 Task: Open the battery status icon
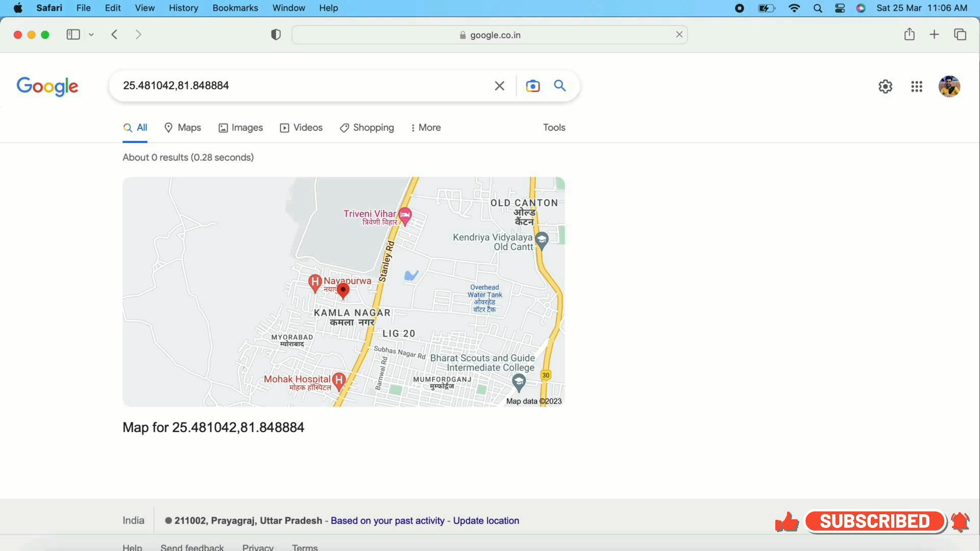click(767, 8)
